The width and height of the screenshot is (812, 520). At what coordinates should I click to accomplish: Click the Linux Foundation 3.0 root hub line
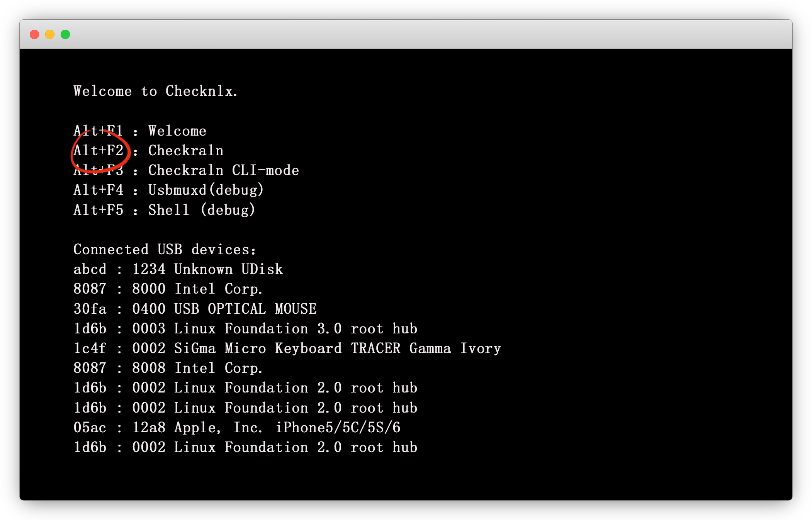pos(245,329)
